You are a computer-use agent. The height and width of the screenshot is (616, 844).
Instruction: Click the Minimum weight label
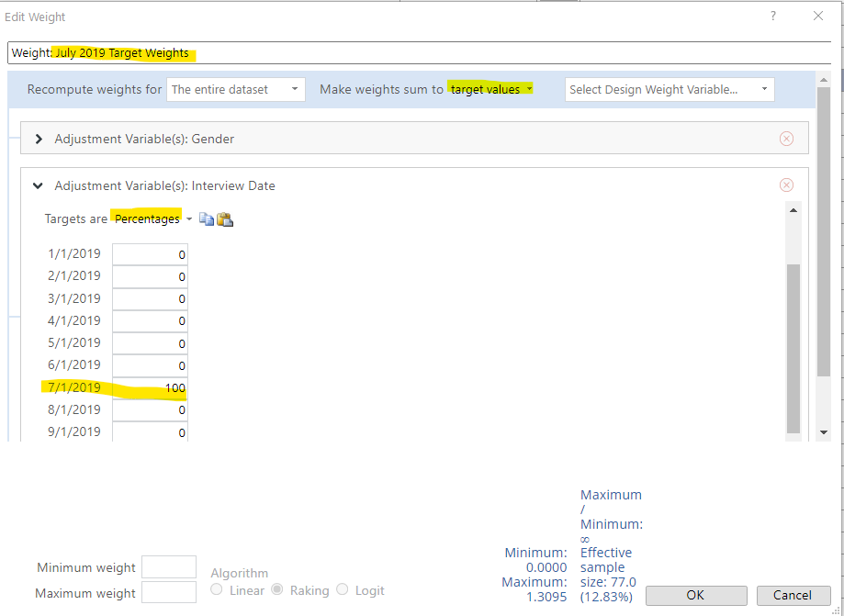coord(86,567)
